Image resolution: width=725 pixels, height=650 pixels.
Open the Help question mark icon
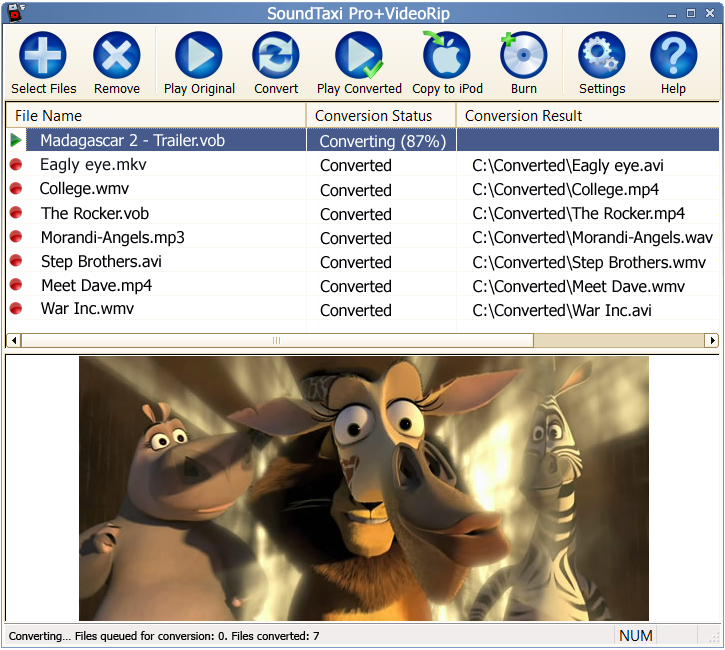(x=673, y=55)
